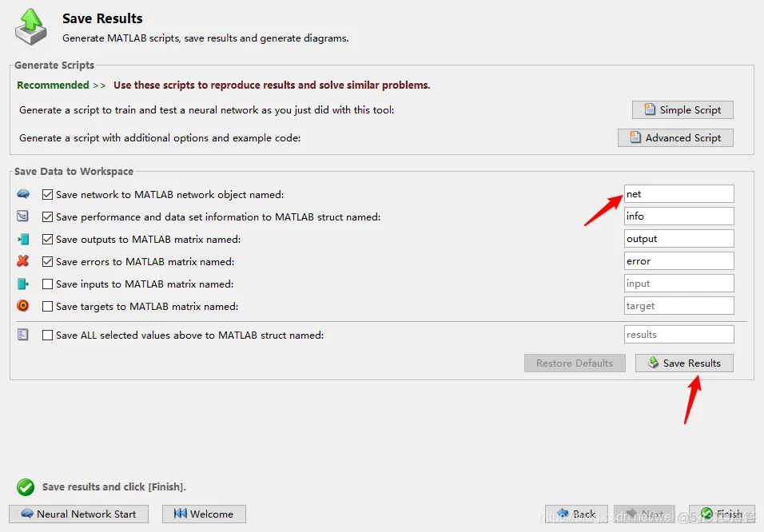Click the green checkmark status icon
This screenshot has width=764, height=532.
[x=26, y=486]
